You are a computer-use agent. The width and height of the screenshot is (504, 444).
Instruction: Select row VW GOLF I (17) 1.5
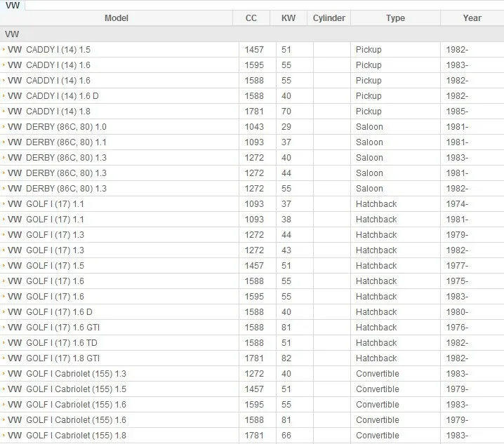click(252, 266)
